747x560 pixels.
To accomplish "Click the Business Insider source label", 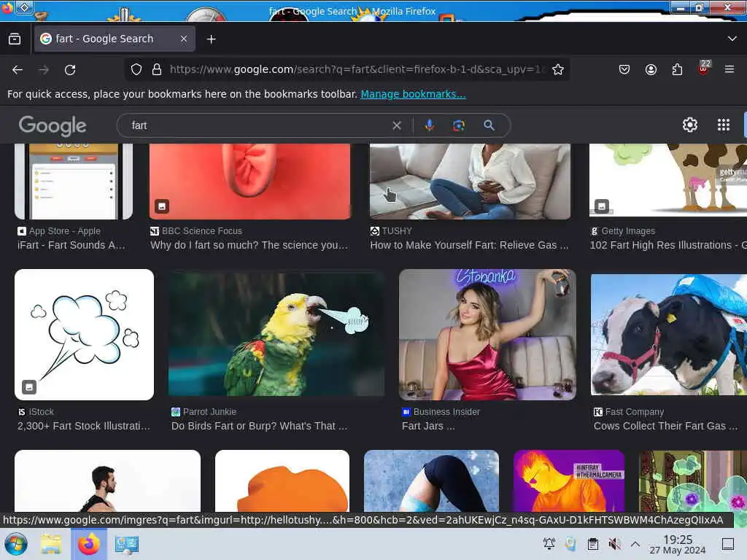I will [446, 412].
